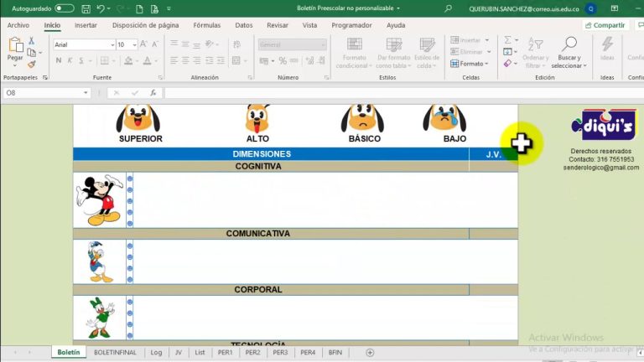Toggle italic K formatting
The image size is (644, 362).
point(70,60)
